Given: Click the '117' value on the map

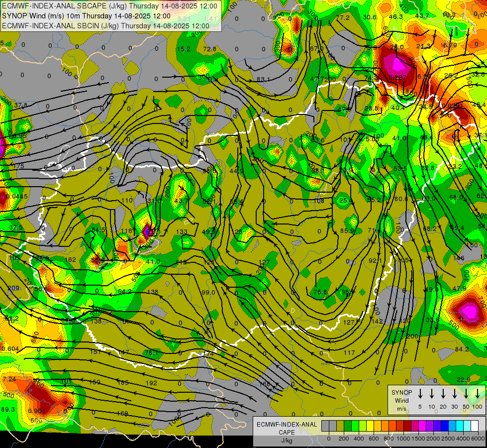Looking at the screenshot, I should pos(349,352).
